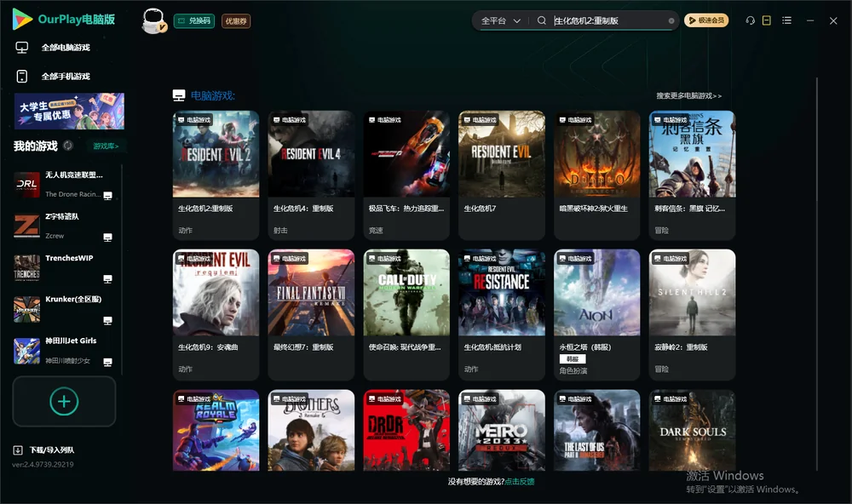This screenshot has height=504, width=852.
Task: Click the 极速会员 membership button
Action: [x=706, y=20]
